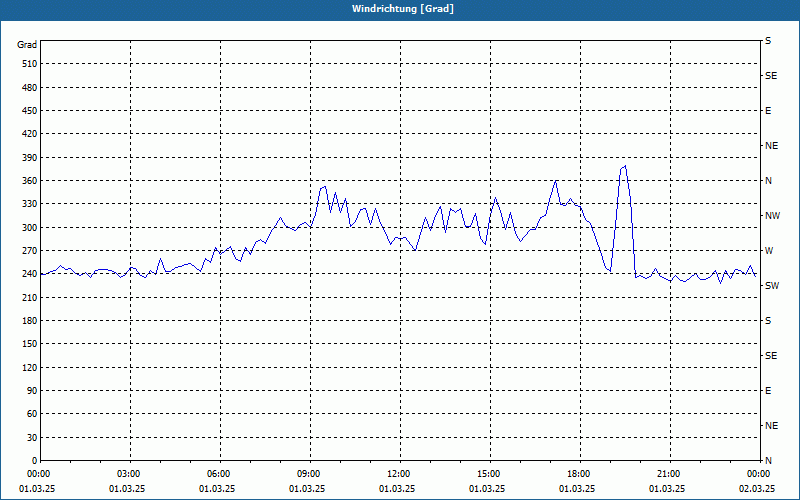800x500 pixels.
Task: Select the 210 degree axis label
Action: 30,297
